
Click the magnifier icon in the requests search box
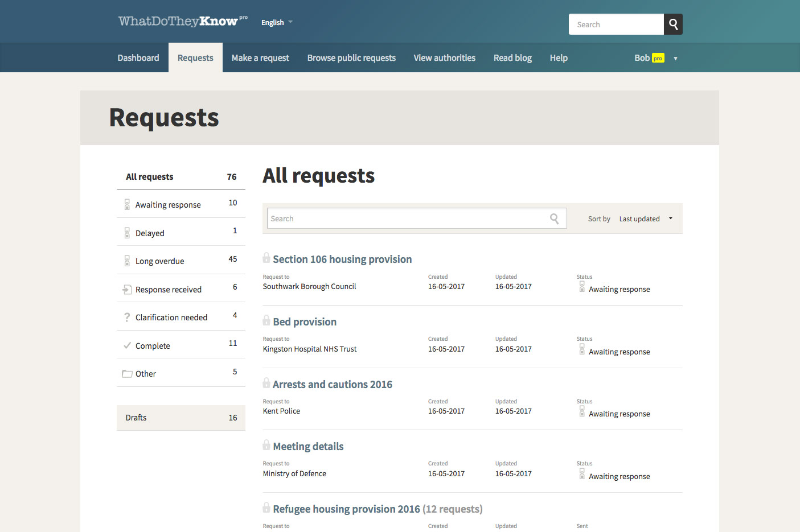click(x=554, y=218)
